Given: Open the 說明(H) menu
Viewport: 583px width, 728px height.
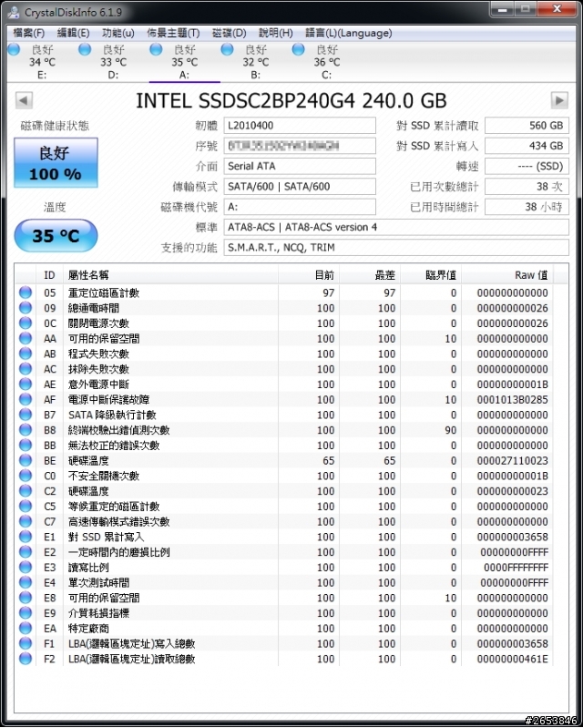Looking at the screenshot, I should point(276,33).
